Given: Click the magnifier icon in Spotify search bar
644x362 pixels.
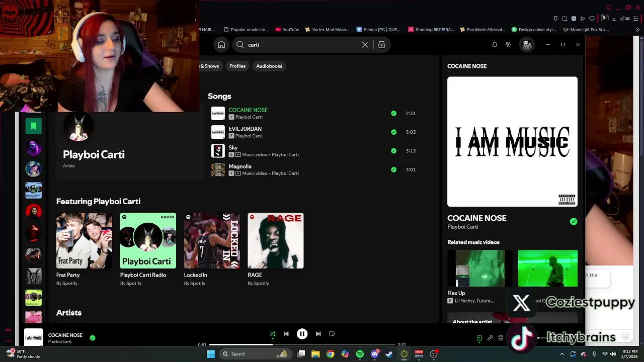Looking at the screenshot, I should coord(240,45).
